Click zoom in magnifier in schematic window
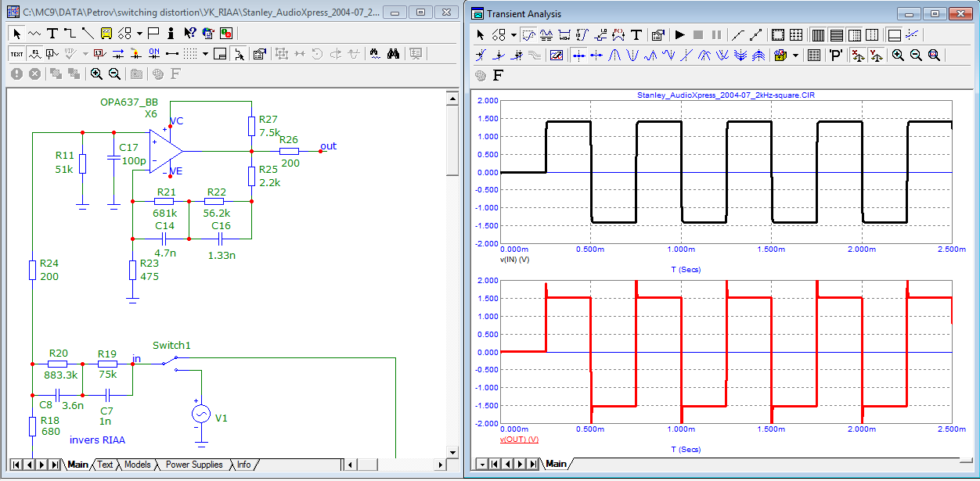The height and width of the screenshot is (481, 980). 96,74
